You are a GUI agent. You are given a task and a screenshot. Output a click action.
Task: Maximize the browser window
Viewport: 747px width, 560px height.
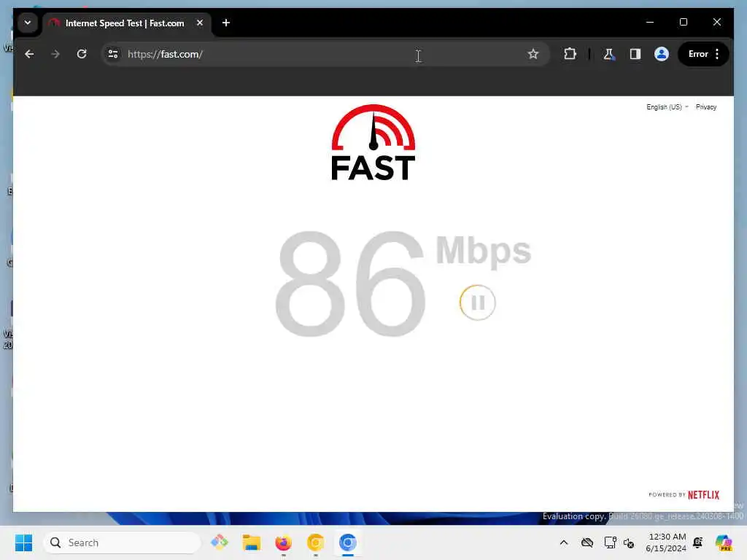coord(683,22)
